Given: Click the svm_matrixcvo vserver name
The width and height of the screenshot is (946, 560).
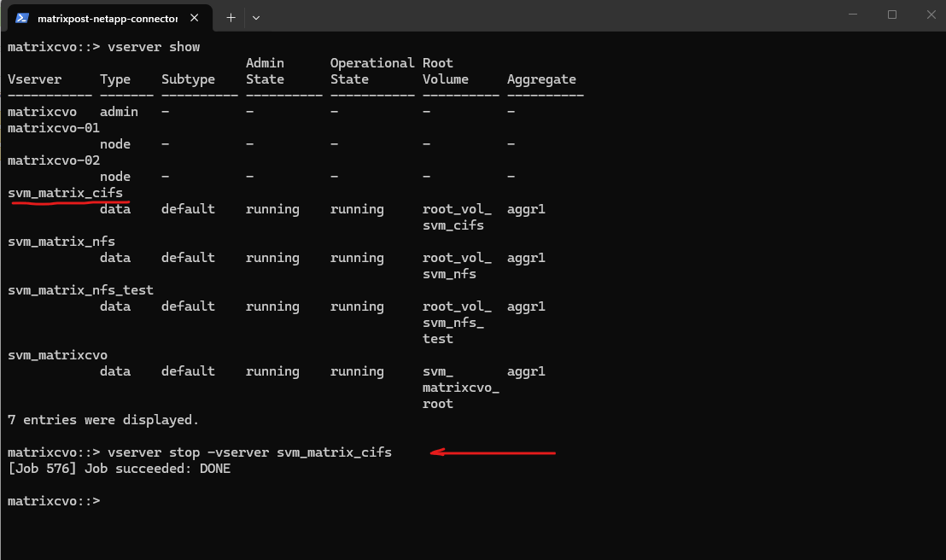Looking at the screenshot, I should tap(57, 355).
